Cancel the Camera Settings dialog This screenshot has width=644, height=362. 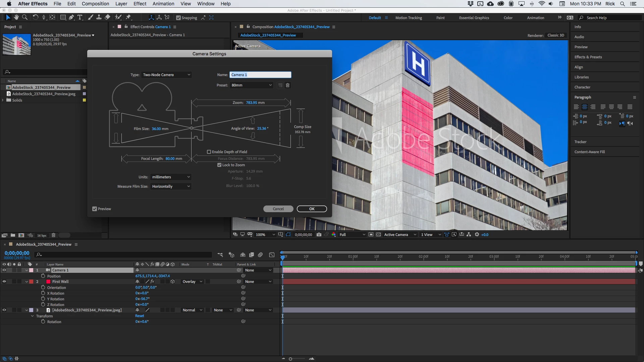point(278,209)
